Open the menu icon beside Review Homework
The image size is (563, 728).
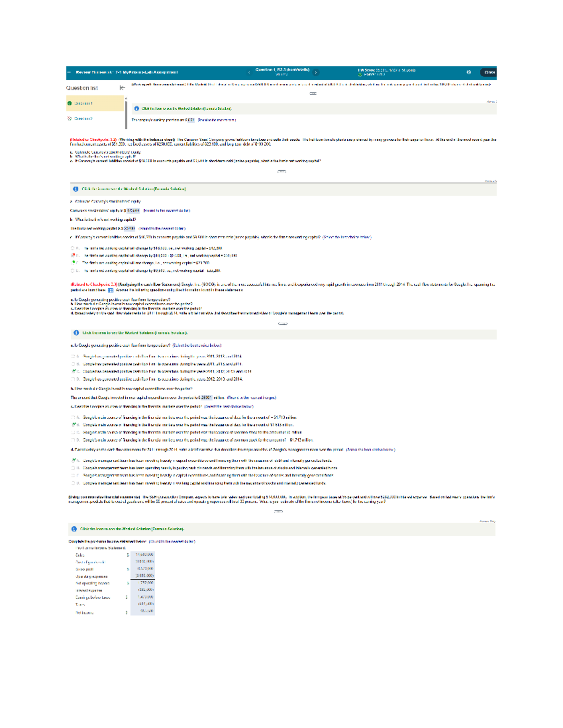tap(69, 72)
